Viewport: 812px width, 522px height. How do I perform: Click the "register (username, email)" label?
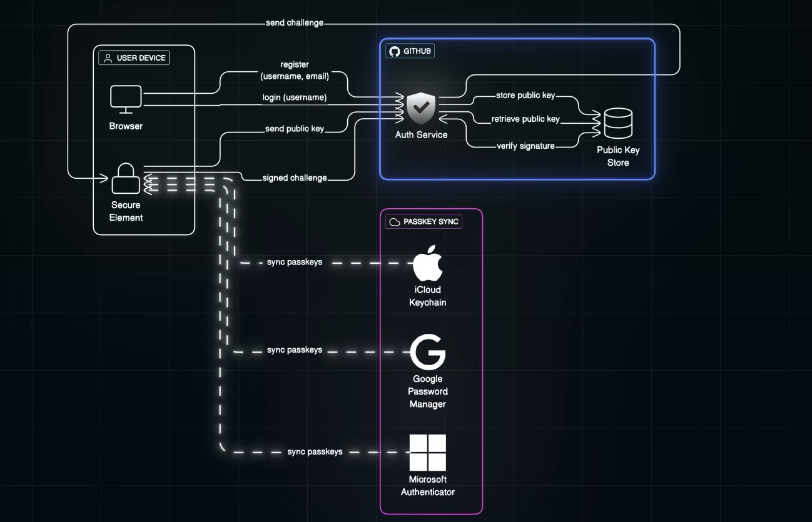[294, 71]
